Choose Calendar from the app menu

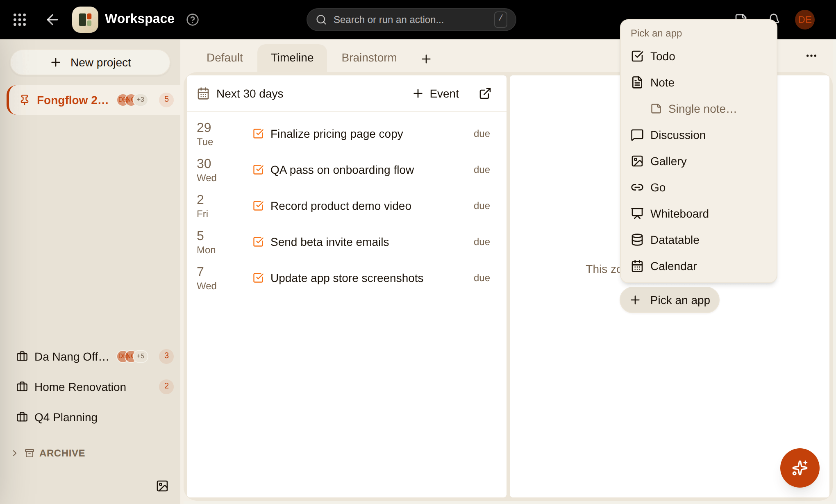699,266
